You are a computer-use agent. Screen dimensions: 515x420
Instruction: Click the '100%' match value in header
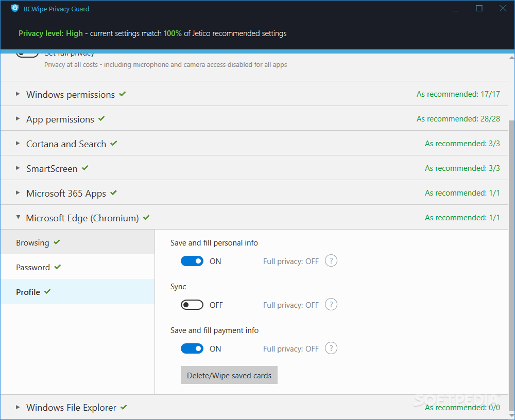[x=173, y=33]
